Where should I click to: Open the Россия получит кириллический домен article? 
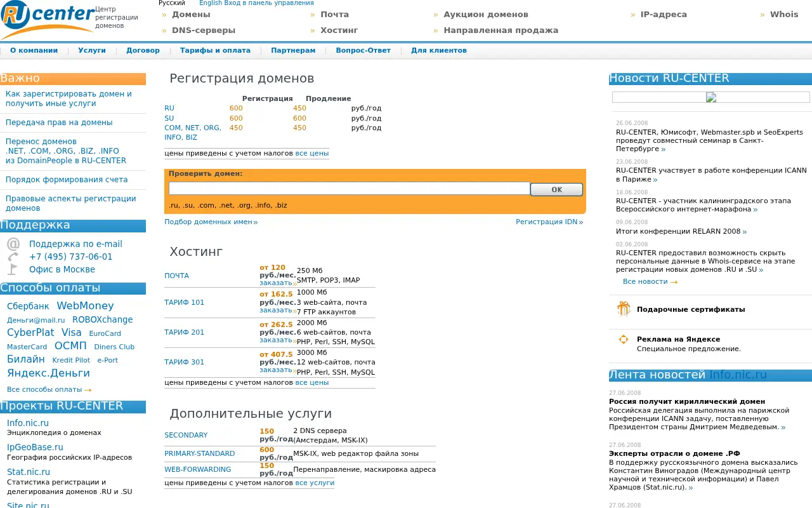[687, 401]
